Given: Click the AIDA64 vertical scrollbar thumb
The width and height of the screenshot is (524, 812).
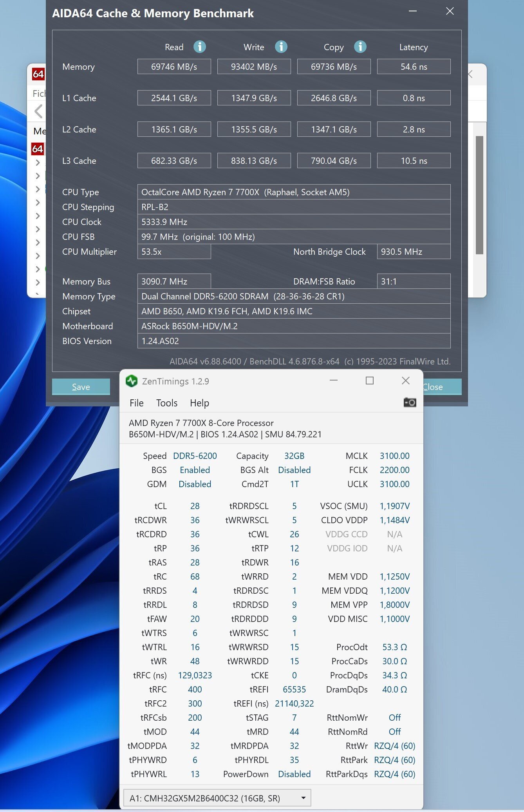Looking at the screenshot, I should (x=479, y=195).
